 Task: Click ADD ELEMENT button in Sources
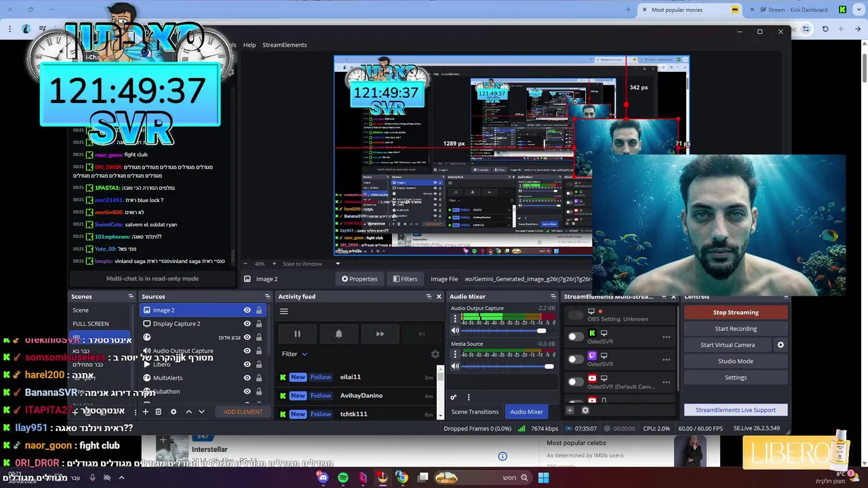(243, 411)
